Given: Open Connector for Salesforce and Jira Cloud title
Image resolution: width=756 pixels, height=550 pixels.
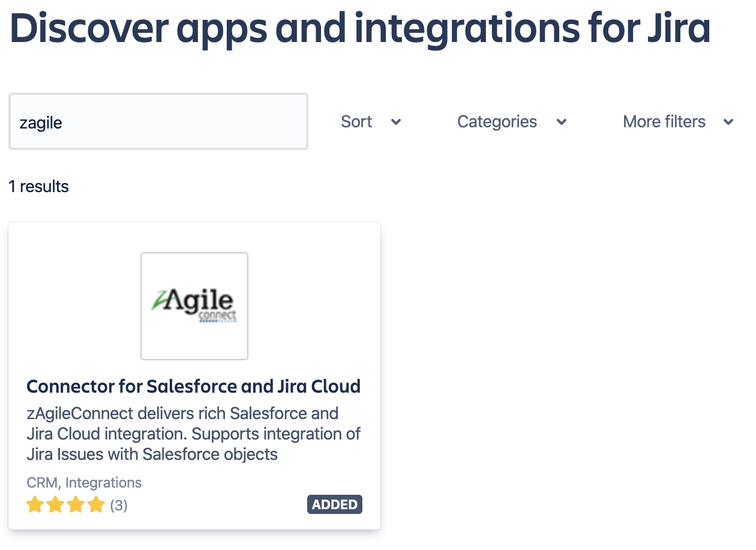Looking at the screenshot, I should pyautogui.click(x=194, y=386).
